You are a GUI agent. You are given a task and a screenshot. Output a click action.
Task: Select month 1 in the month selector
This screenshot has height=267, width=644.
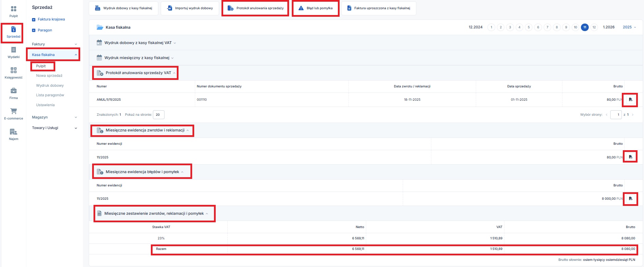coord(491,27)
